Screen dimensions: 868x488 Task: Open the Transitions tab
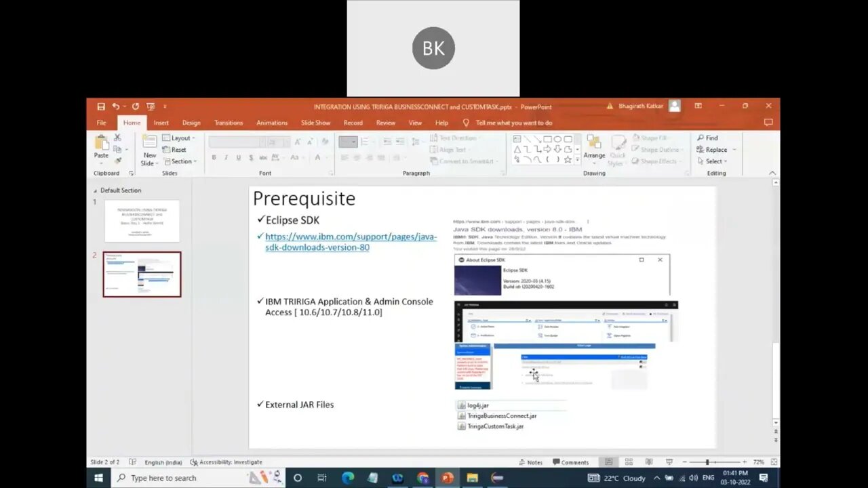click(229, 123)
